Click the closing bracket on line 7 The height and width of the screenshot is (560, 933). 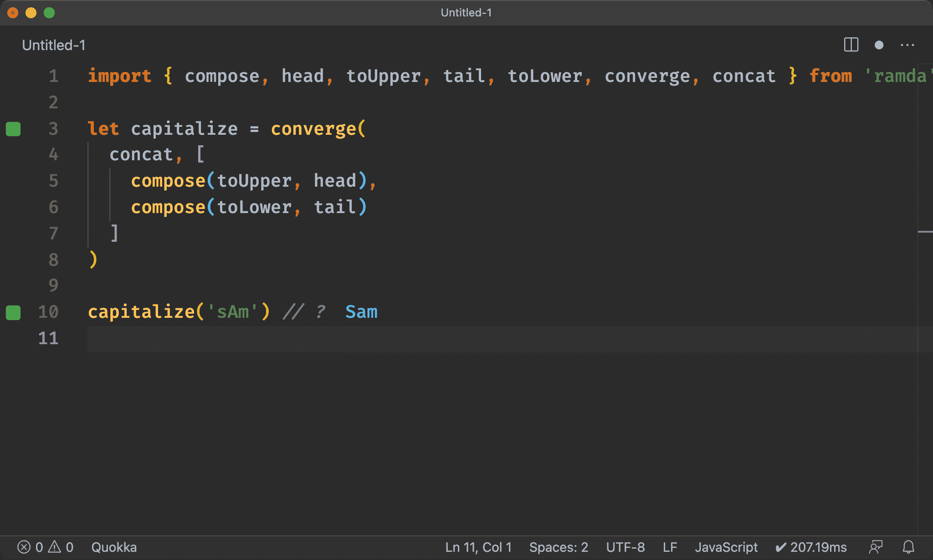[114, 234]
